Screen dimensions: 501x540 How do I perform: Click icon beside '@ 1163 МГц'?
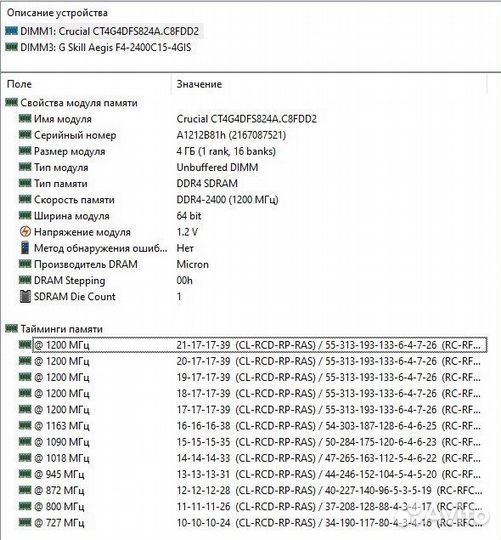click(x=25, y=425)
